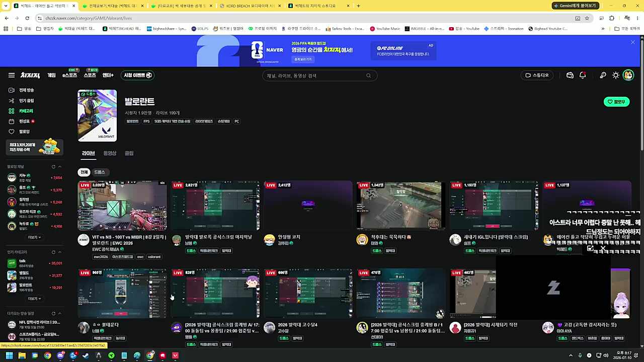Click the Gemini에게 물어보기 button

(x=577, y=6)
